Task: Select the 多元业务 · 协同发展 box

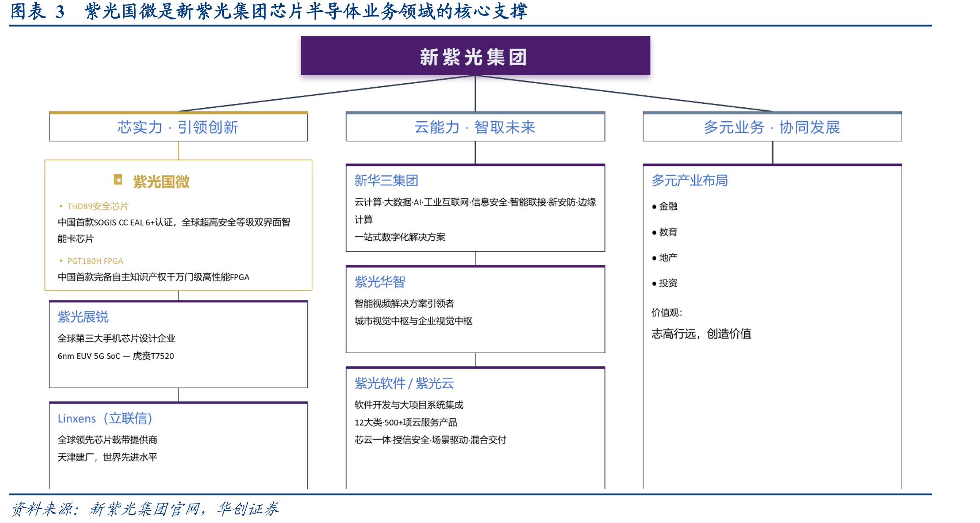Action: [x=772, y=126]
